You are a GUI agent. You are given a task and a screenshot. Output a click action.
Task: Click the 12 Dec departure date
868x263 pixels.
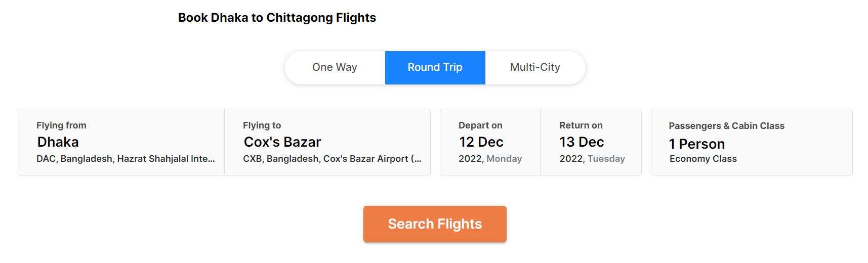(481, 142)
